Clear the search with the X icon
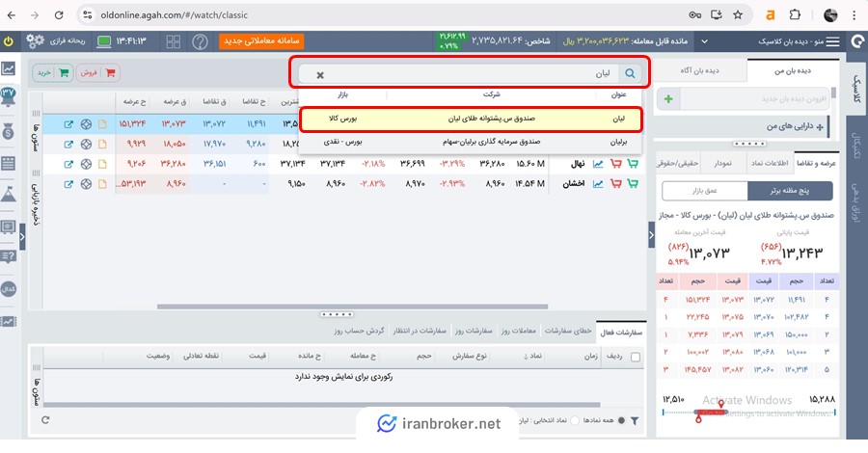Screen dimensions: 868x453 pos(320,75)
